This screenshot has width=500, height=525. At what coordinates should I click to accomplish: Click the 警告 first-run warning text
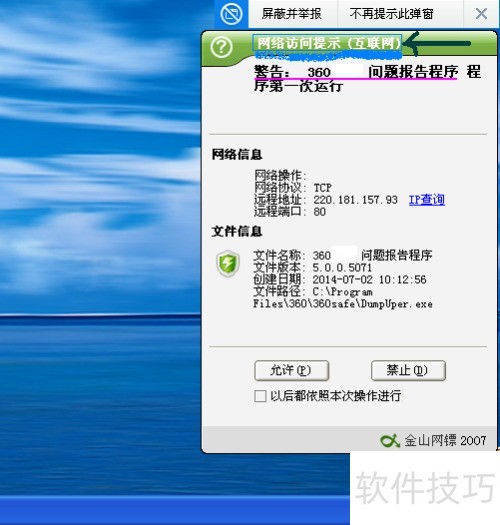point(367,79)
